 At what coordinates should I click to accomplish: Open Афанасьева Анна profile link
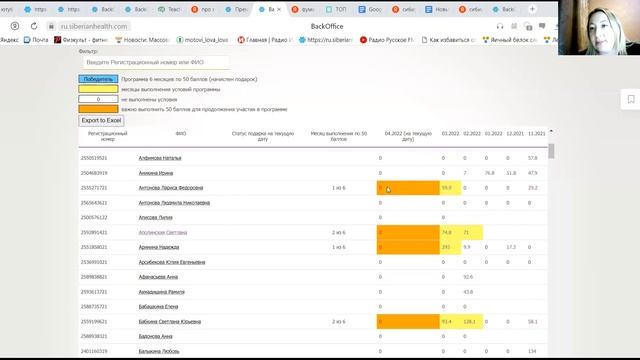pos(158,277)
